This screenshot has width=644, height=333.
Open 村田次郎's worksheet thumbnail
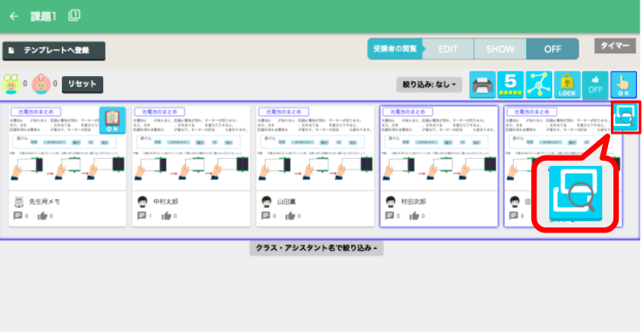(439, 148)
